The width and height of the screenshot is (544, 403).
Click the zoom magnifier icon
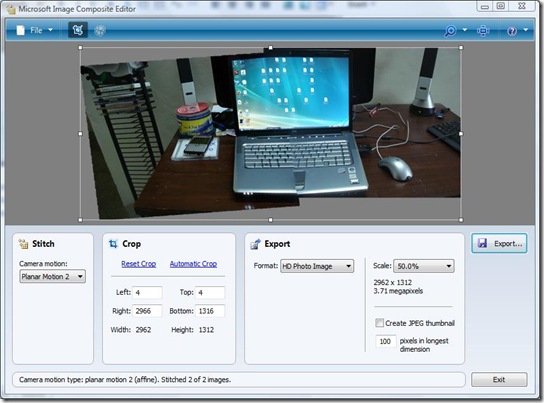(x=450, y=31)
